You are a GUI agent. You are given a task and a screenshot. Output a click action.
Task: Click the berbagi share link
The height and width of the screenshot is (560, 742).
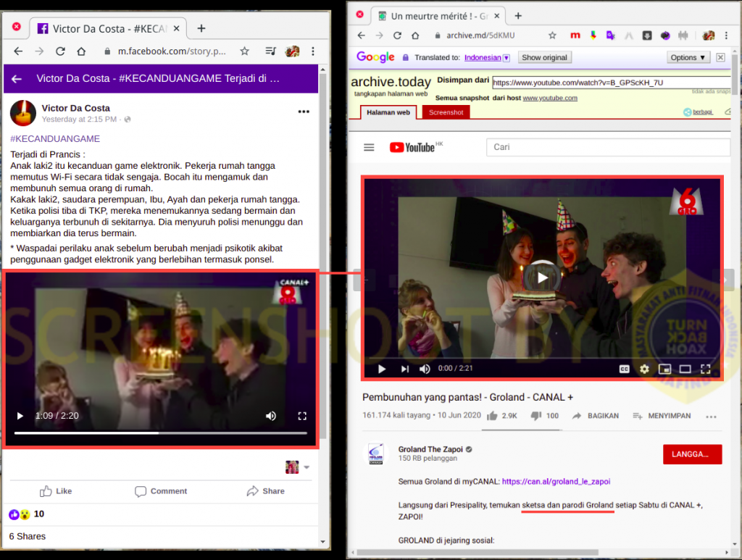[698, 112]
